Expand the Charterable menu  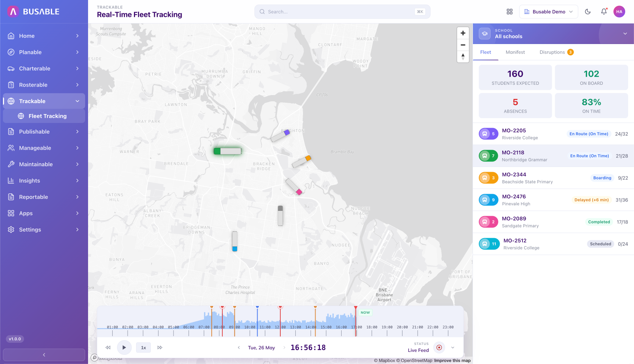(44, 69)
